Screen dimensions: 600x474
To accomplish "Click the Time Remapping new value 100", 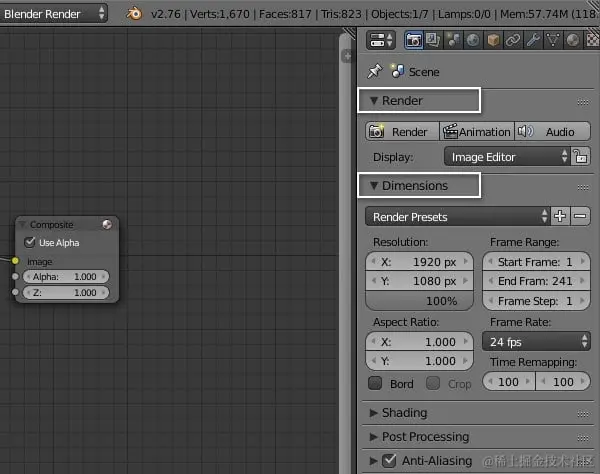I will tap(563, 381).
